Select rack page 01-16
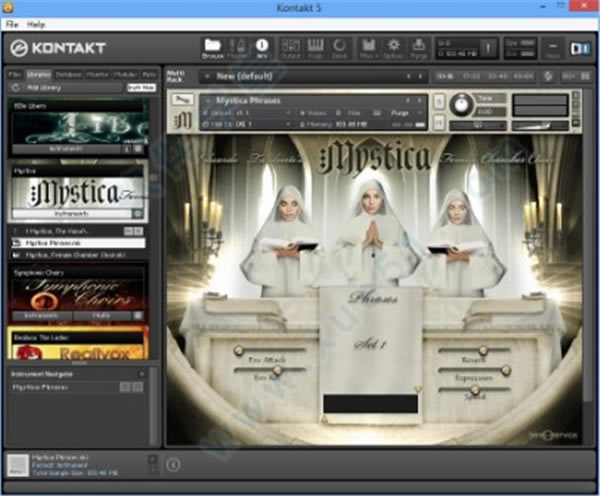Screen dimensions: 600x496 (445, 77)
